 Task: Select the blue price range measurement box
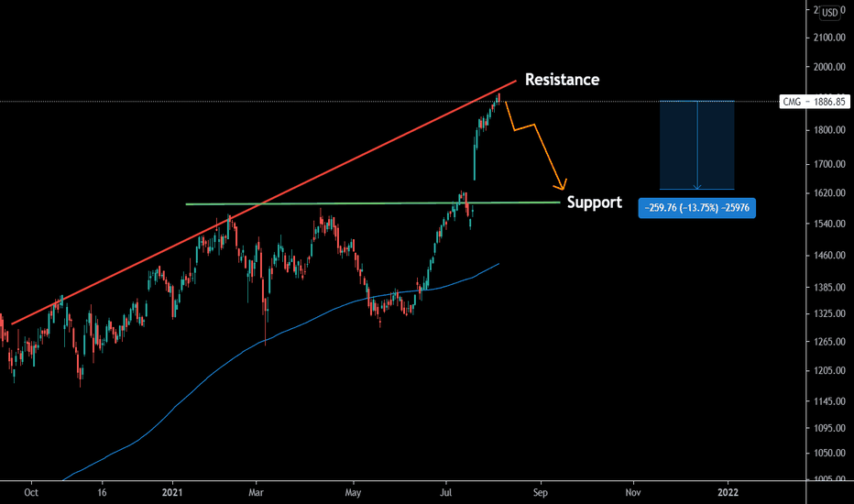tap(696, 145)
